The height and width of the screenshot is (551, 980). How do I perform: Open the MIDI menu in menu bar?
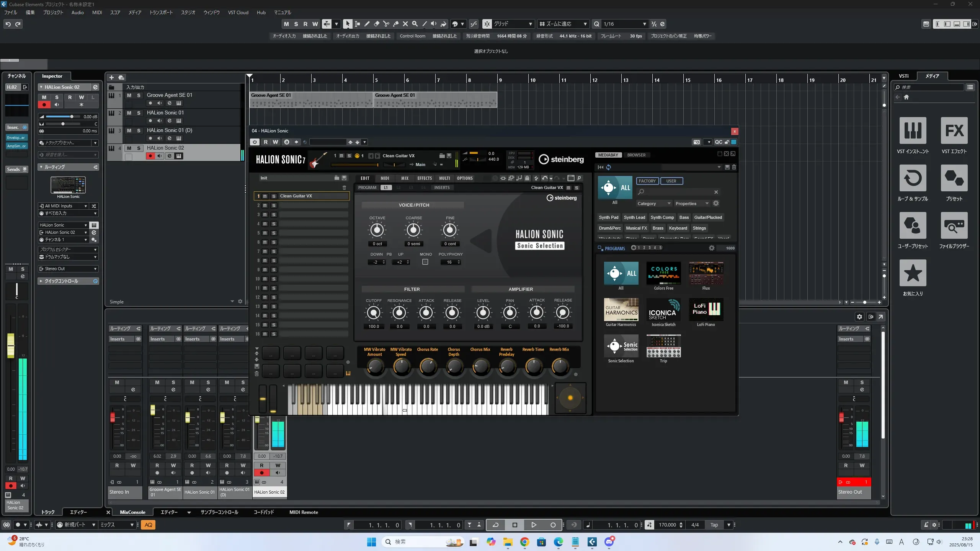click(97, 13)
